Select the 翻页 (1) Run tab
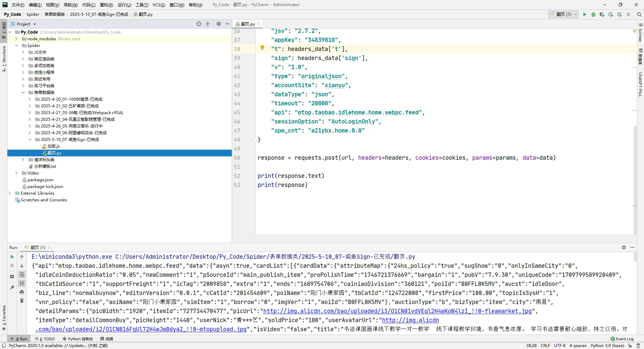Image resolution: width=644 pixels, height=349 pixels. 38,248
